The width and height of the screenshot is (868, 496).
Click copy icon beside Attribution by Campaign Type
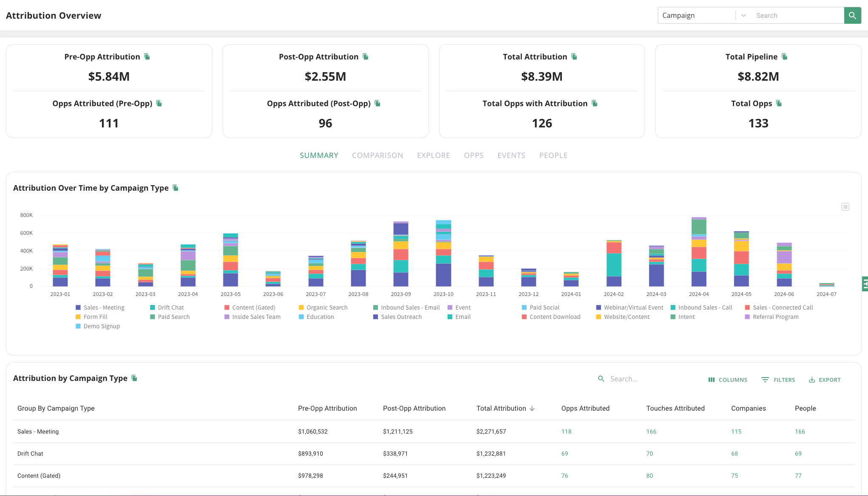coord(134,378)
